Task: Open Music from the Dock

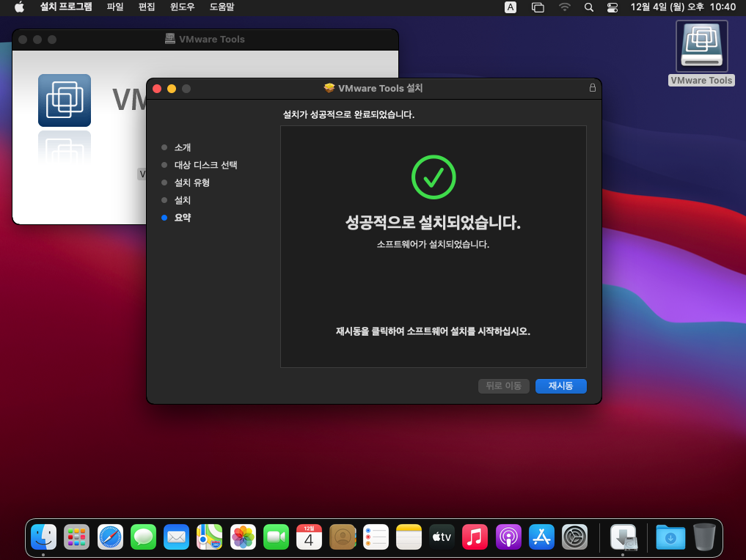Action: click(475, 537)
